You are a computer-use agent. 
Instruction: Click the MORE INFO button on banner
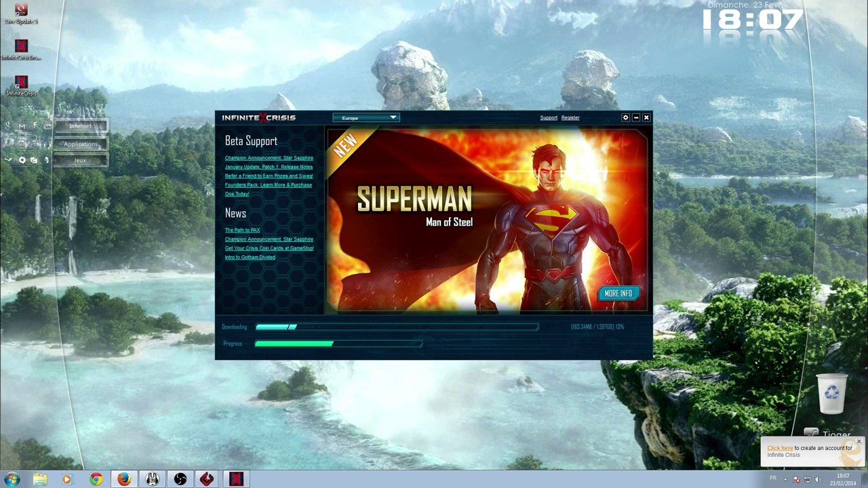pyautogui.click(x=618, y=293)
